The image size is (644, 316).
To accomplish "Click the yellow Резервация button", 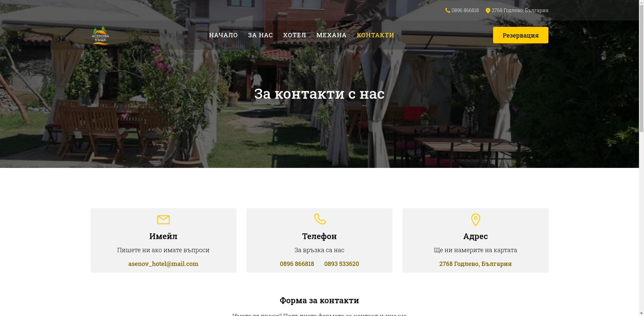I will tap(521, 35).
